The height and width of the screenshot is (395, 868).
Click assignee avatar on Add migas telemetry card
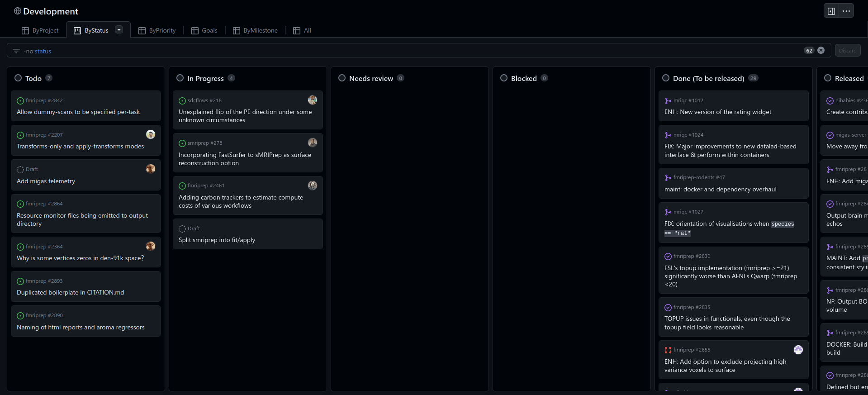point(151,169)
